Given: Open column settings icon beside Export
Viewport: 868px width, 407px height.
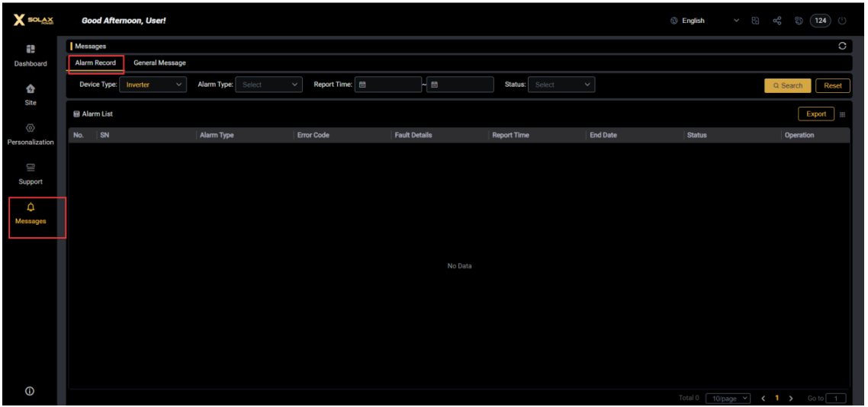Looking at the screenshot, I should click(843, 114).
